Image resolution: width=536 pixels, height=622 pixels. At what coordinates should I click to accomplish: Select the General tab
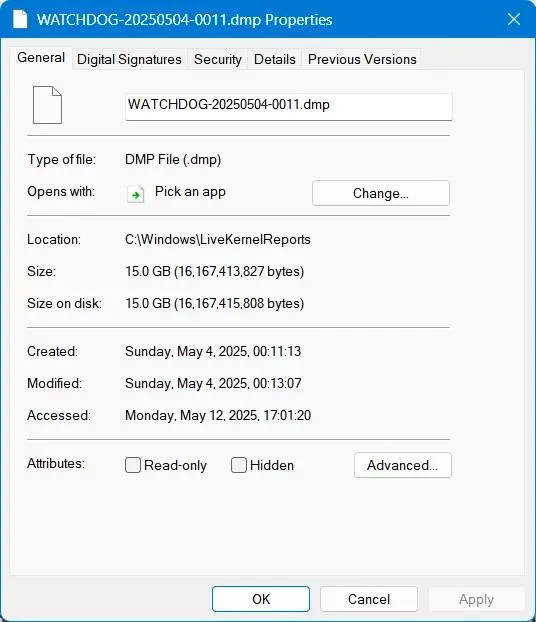[x=41, y=58]
